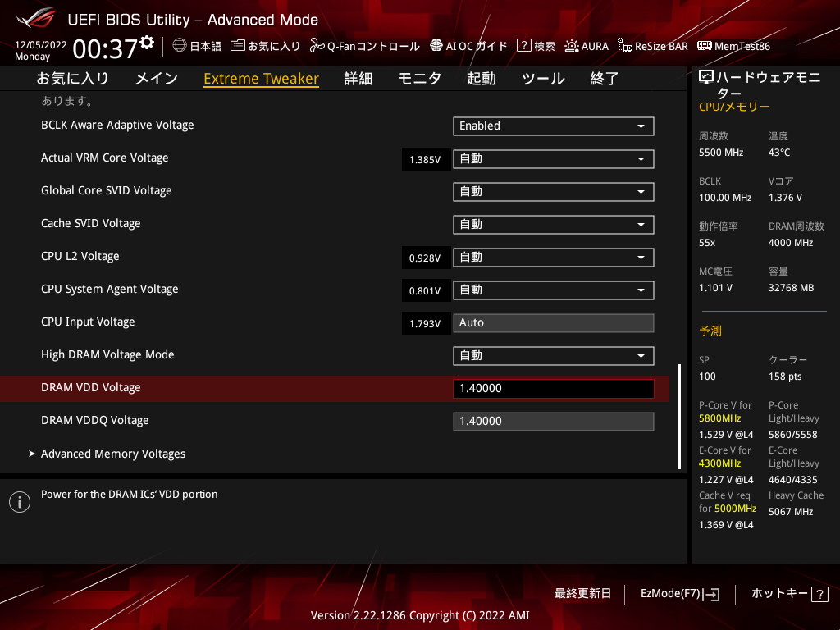Open time settings gear icon
Screen dimensions: 840x630
[x=147, y=43]
